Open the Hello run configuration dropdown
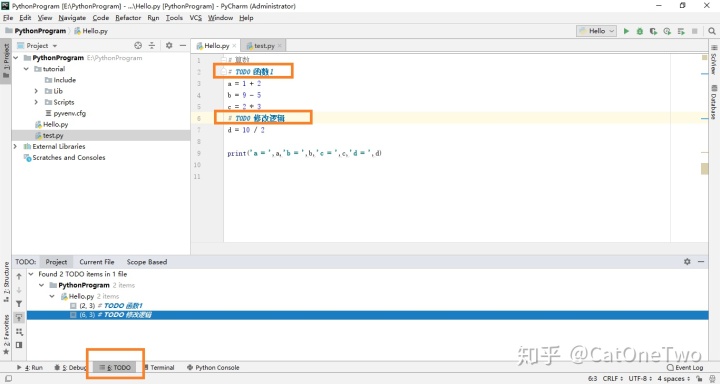The width and height of the screenshot is (720, 384). tap(596, 31)
